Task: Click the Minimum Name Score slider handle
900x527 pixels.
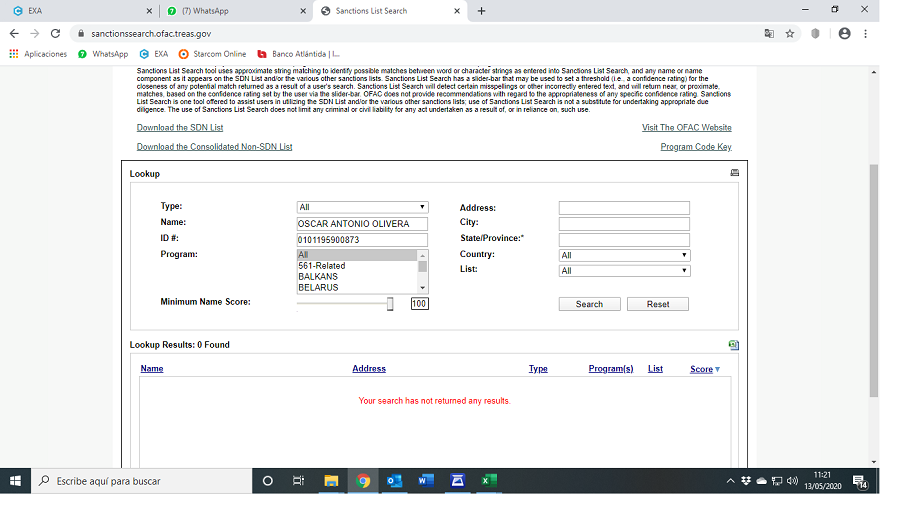Action: 390,304
